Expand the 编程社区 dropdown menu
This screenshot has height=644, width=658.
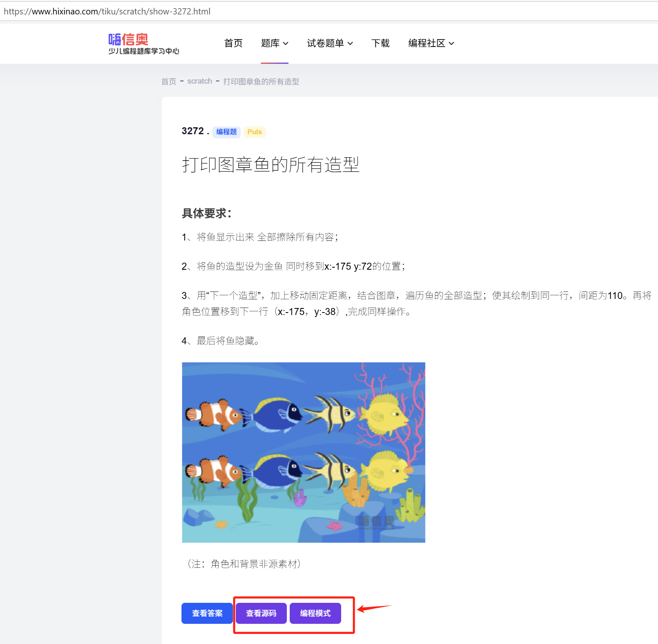[431, 43]
